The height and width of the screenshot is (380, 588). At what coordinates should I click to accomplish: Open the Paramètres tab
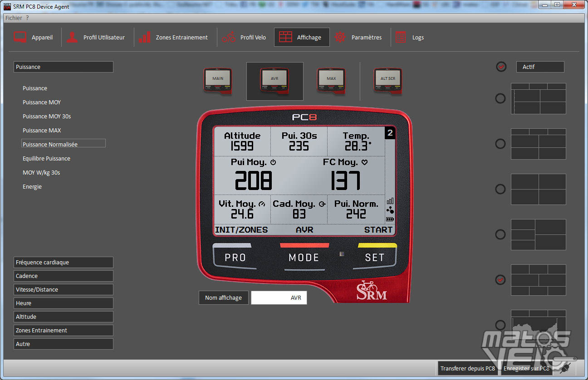(x=358, y=37)
